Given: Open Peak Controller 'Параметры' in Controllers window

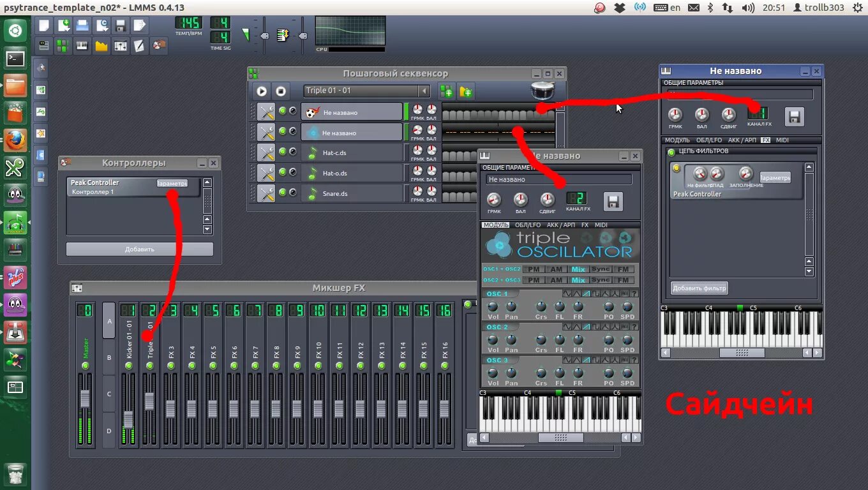Looking at the screenshot, I should tap(172, 183).
